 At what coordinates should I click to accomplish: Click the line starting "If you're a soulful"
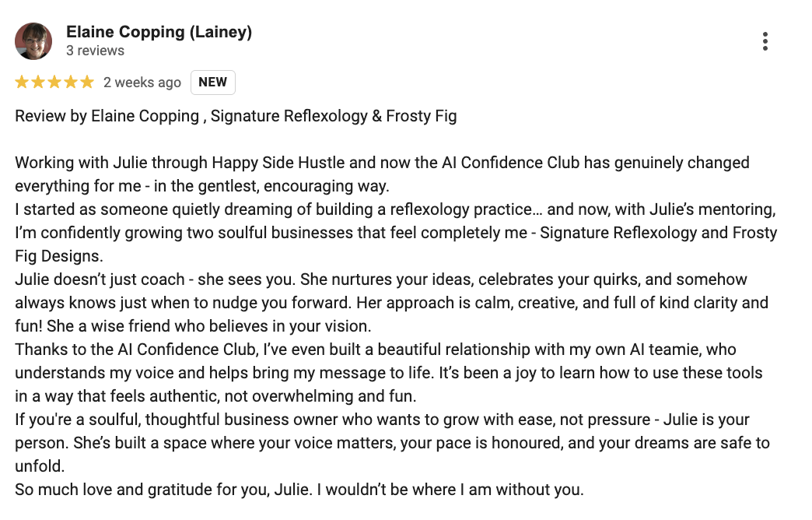click(382, 420)
